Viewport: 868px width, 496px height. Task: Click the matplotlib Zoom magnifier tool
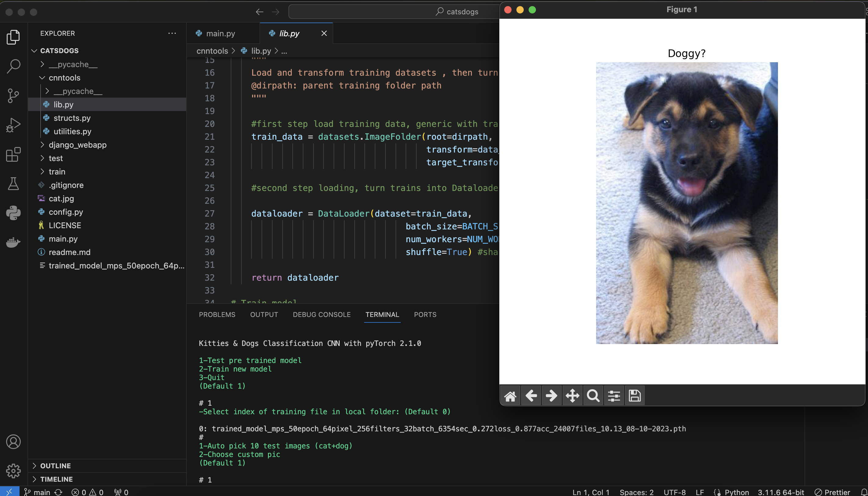click(593, 396)
